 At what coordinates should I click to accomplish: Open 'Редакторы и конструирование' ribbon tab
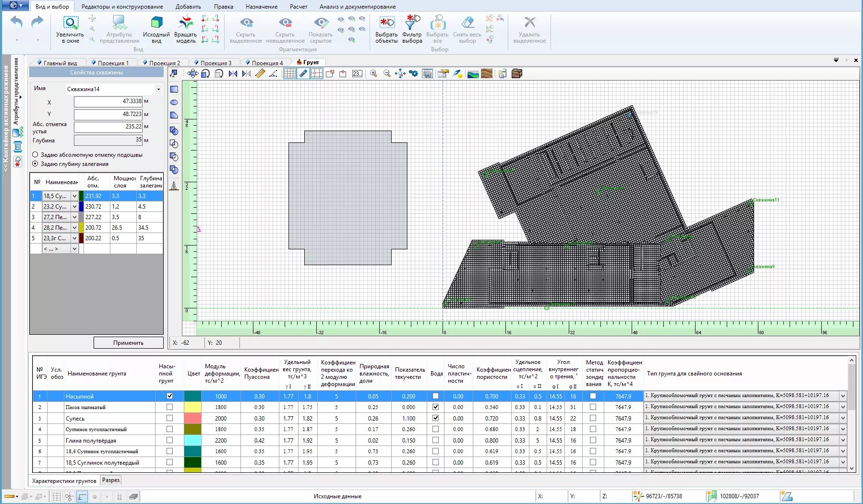(122, 7)
